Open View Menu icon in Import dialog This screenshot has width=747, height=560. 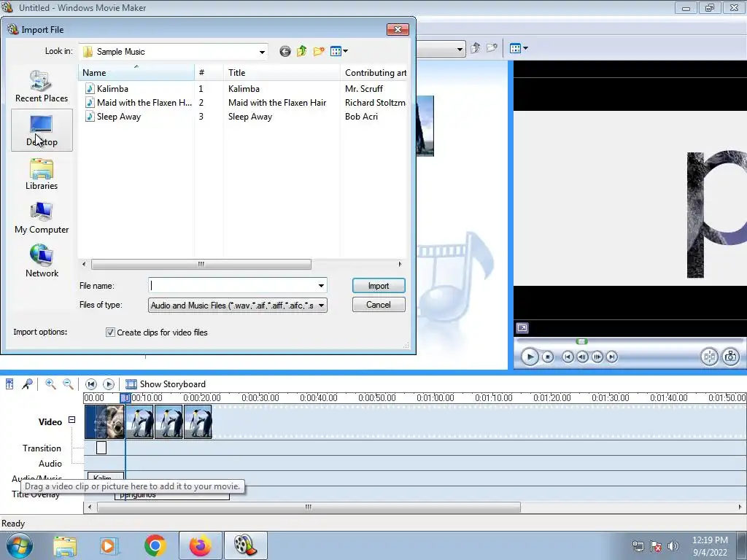(338, 51)
